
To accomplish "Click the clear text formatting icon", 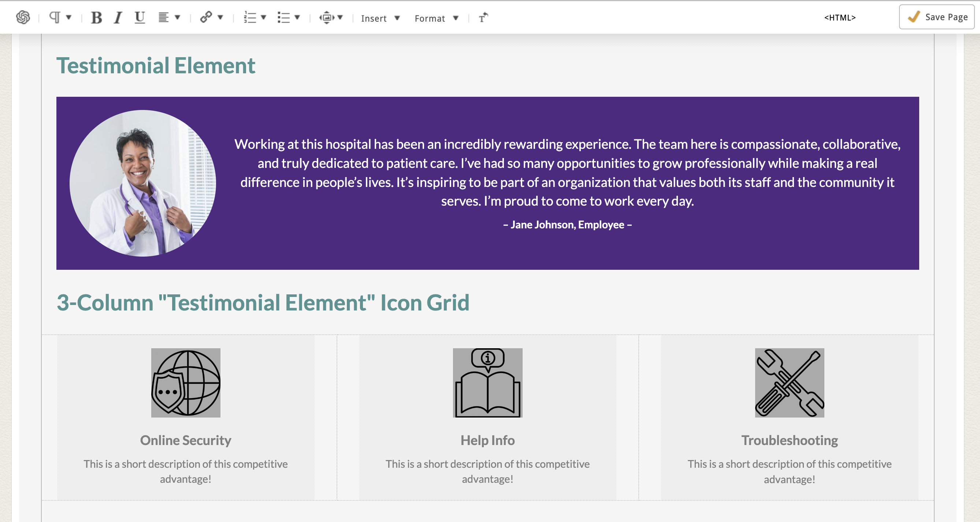I will (483, 18).
